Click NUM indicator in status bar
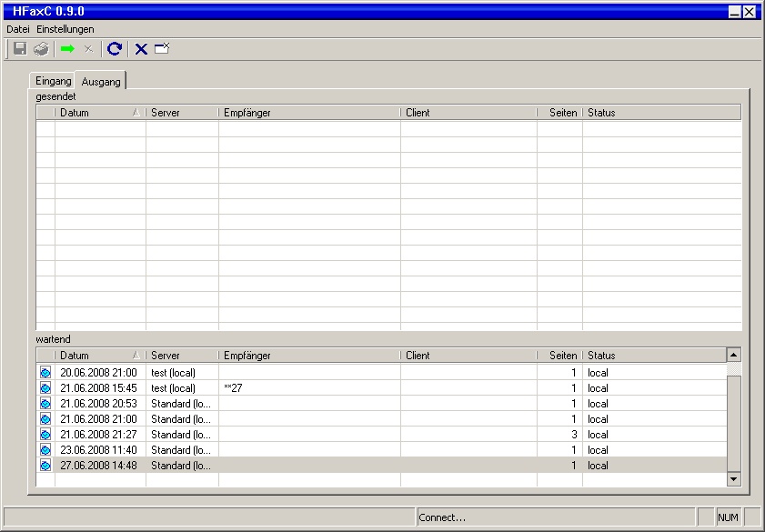The image size is (765, 532). [728, 517]
